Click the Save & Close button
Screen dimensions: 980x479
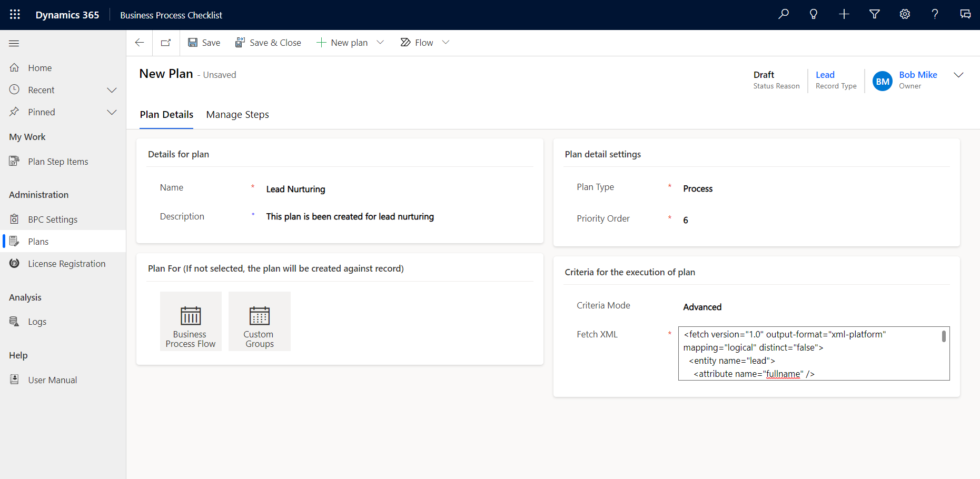coord(268,43)
